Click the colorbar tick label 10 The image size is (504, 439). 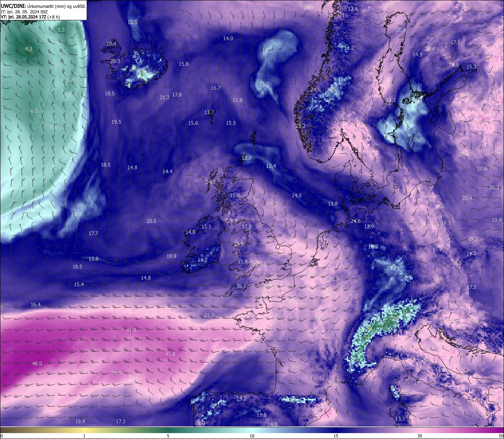[x=252, y=436]
